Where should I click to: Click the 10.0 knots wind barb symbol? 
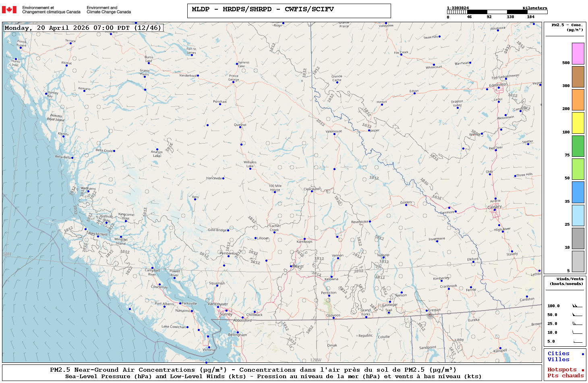(577, 333)
